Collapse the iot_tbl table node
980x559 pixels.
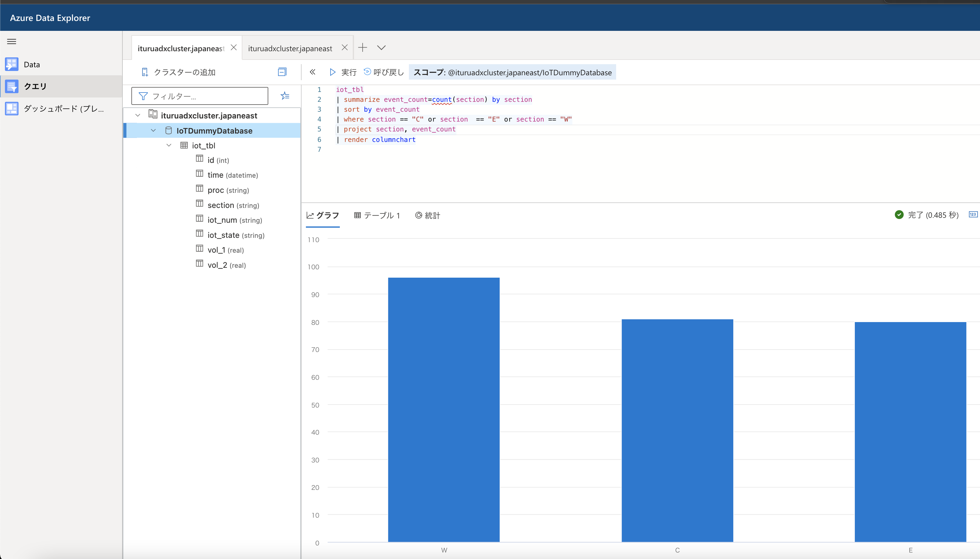tap(169, 145)
